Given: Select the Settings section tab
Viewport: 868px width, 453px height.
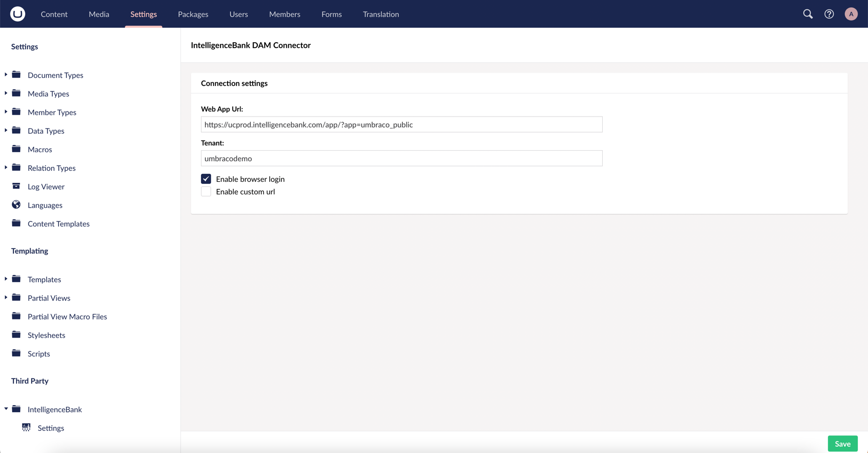Looking at the screenshot, I should 144,14.
